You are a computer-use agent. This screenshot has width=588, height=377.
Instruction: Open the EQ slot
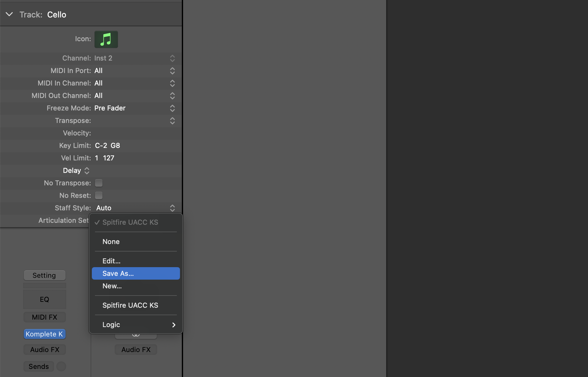pyautogui.click(x=44, y=299)
